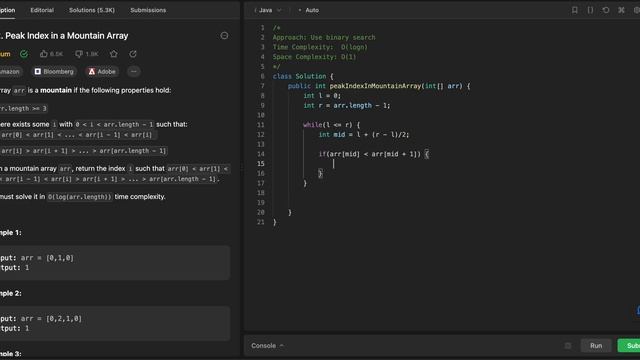Click the Run button

596,346
